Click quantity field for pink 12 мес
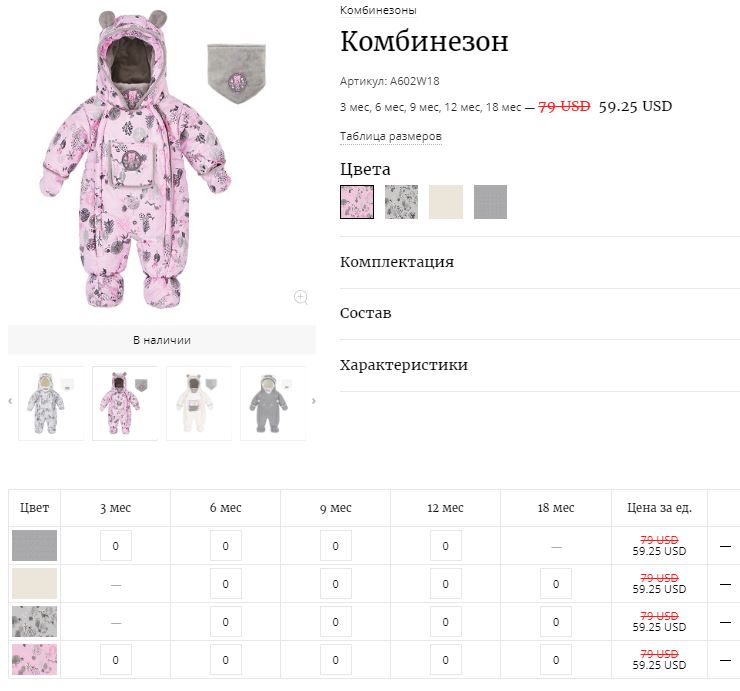This screenshot has height=691, width=740. point(446,660)
